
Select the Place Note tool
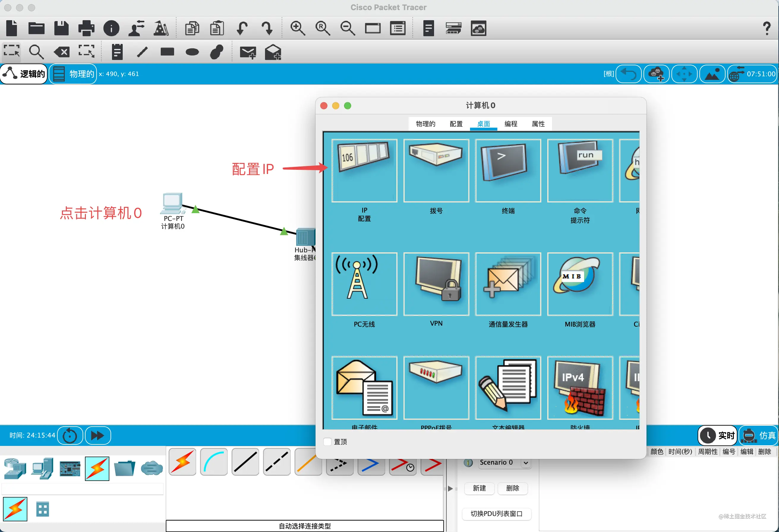(117, 52)
